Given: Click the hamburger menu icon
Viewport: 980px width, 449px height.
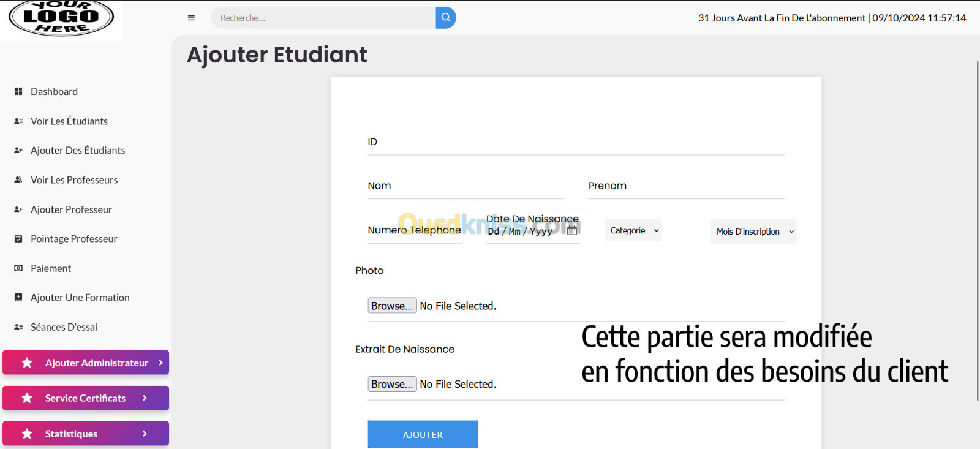Looking at the screenshot, I should click(x=191, y=18).
